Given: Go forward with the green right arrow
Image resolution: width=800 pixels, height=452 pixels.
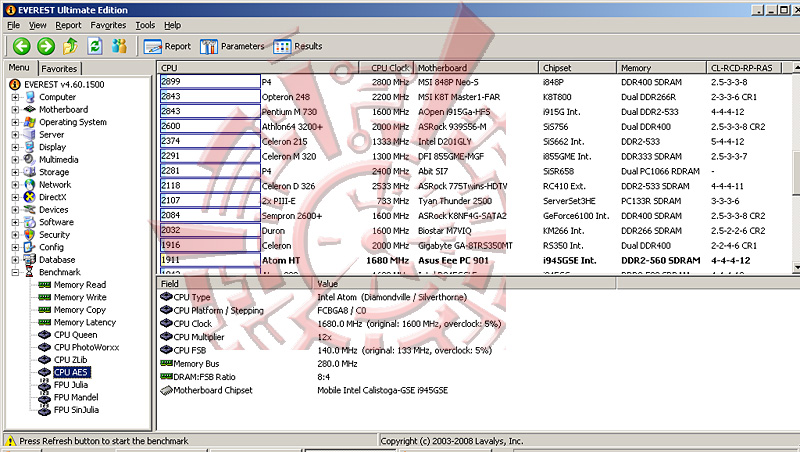Looking at the screenshot, I should point(46,46).
